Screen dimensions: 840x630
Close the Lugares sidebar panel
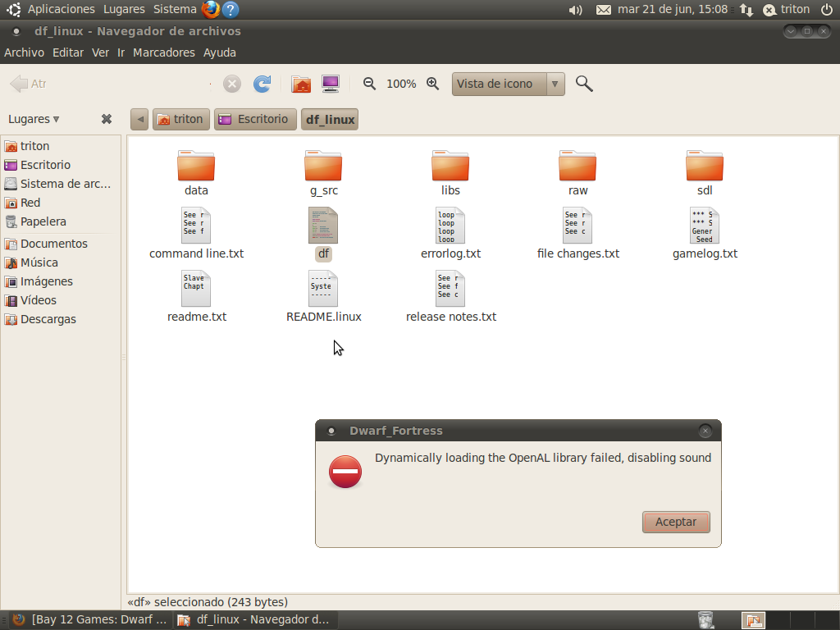point(107,119)
